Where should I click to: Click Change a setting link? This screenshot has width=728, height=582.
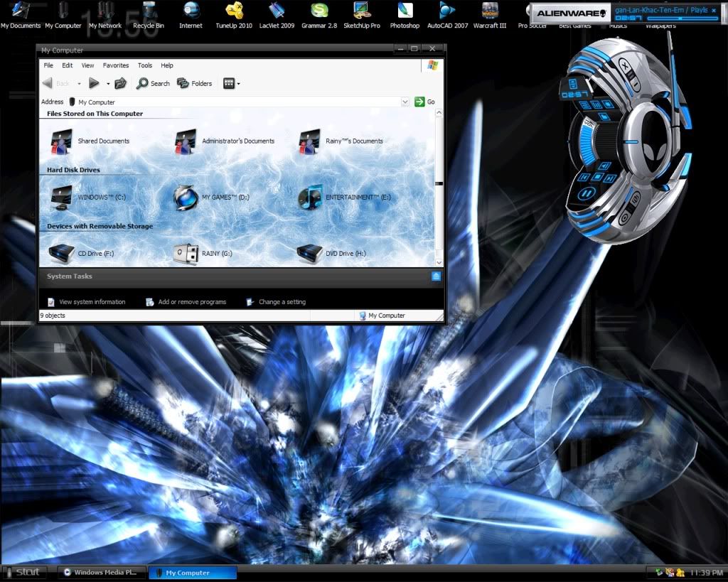coord(277,302)
